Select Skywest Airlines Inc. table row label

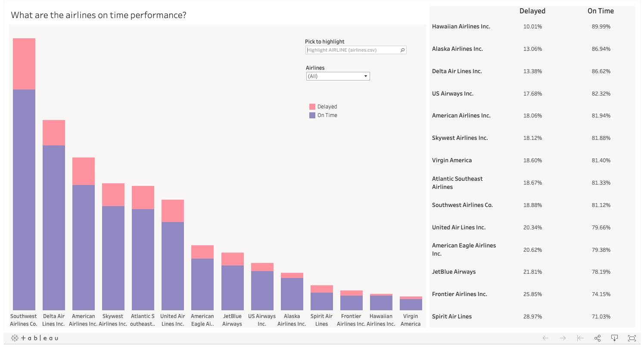pyautogui.click(x=460, y=138)
